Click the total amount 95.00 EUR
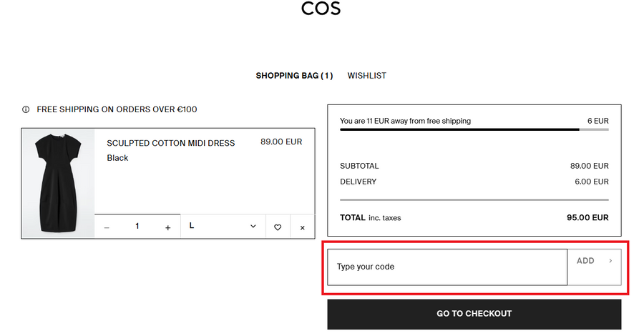644x336 pixels. click(x=587, y=217)
